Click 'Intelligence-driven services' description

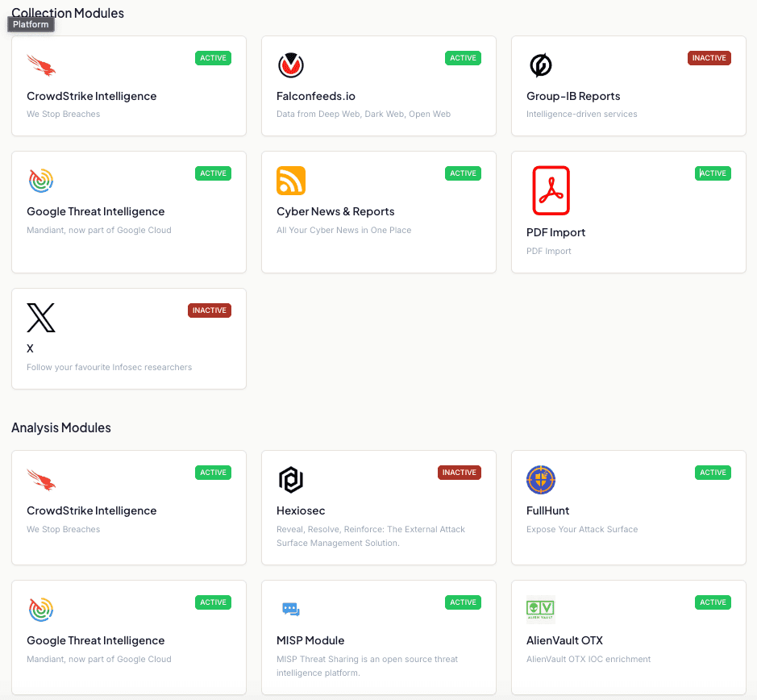(x=582, y=114)
